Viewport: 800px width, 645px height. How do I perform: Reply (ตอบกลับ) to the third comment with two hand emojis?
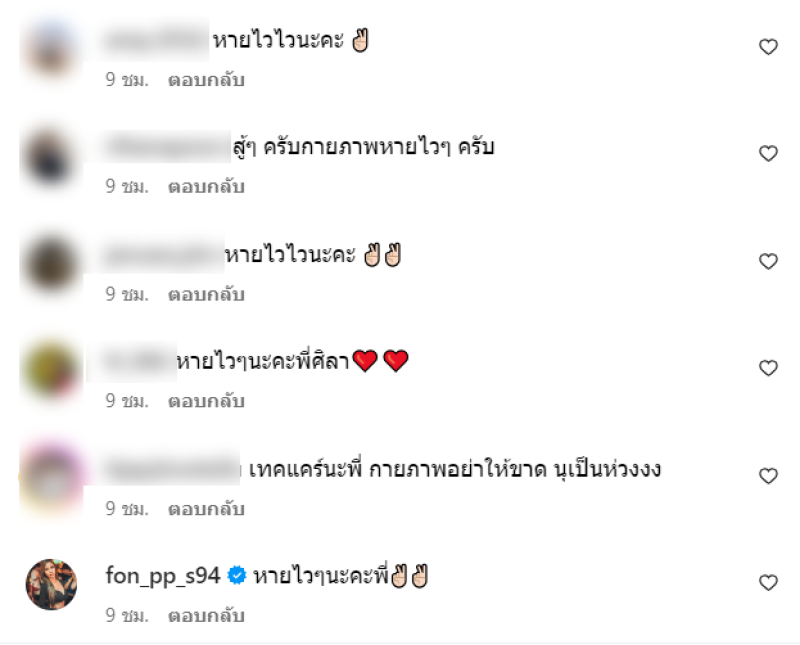click(206, 294)
